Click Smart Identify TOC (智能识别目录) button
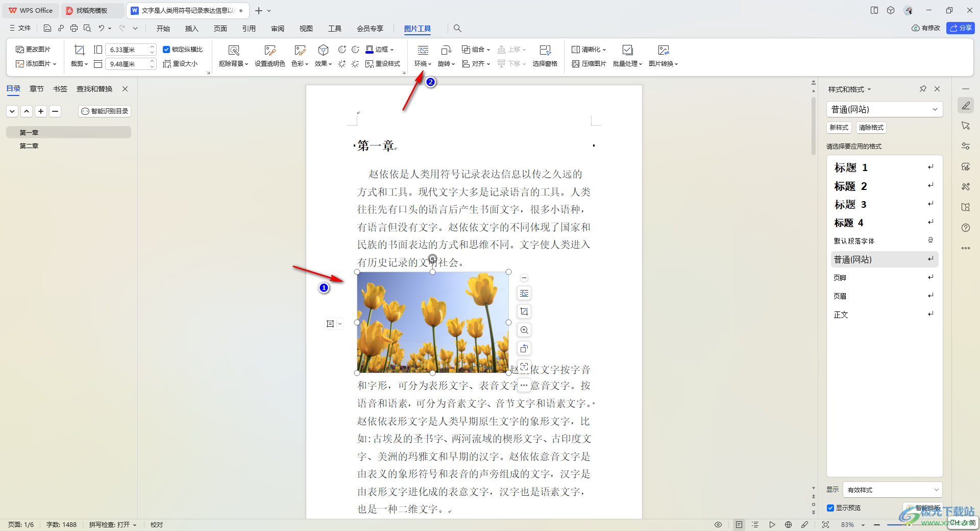Image resolution: width=980 pixels, height=531 pixels. (x=105, y=111)
